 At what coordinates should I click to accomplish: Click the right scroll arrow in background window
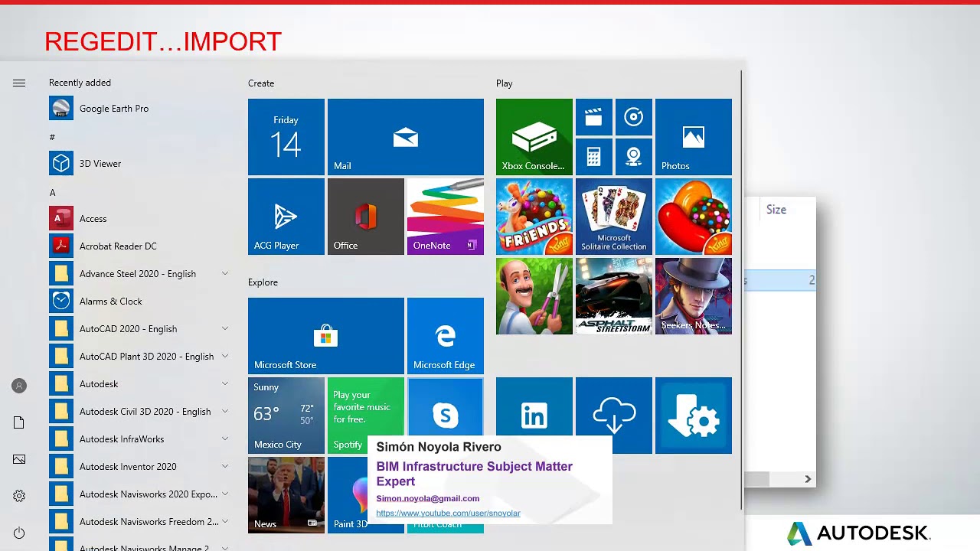click(x=808, y=479)
